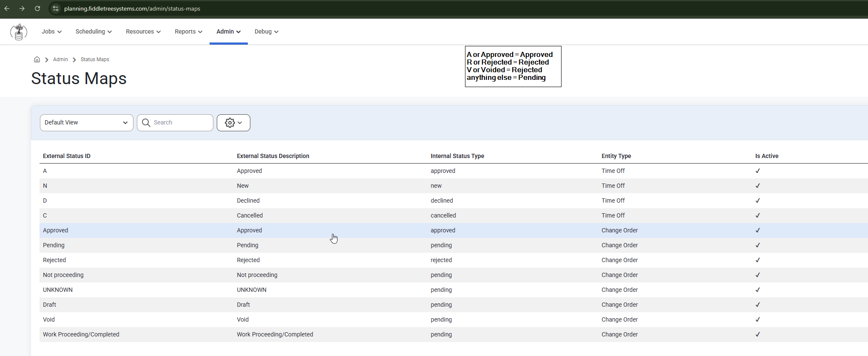Click 'Draft' in External Status ID column

pos(49,305)
